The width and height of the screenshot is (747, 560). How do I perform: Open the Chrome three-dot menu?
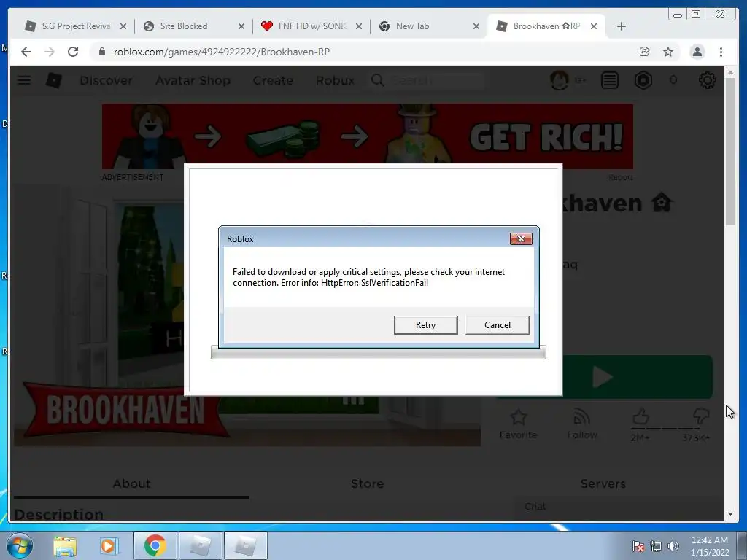coord(721,52)
